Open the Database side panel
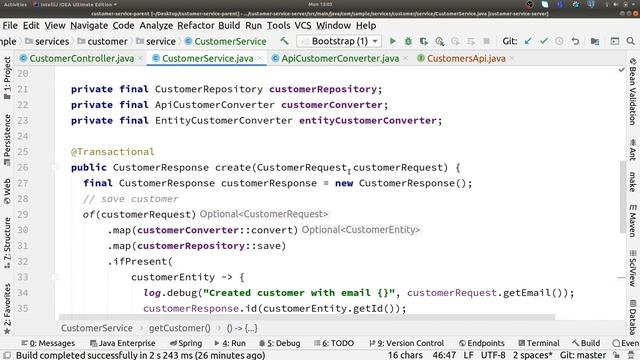 tap(633, 317)
